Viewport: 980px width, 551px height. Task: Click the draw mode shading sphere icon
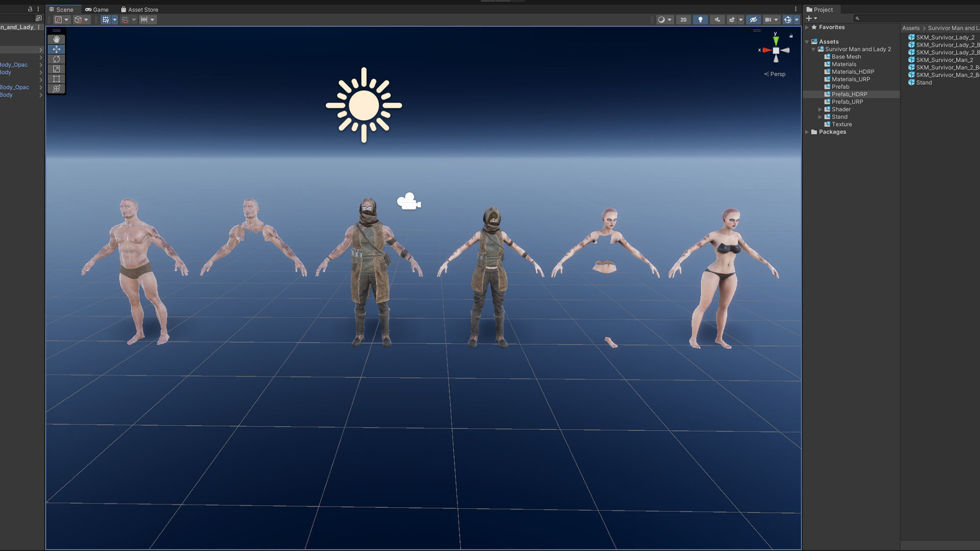[661, 20]
